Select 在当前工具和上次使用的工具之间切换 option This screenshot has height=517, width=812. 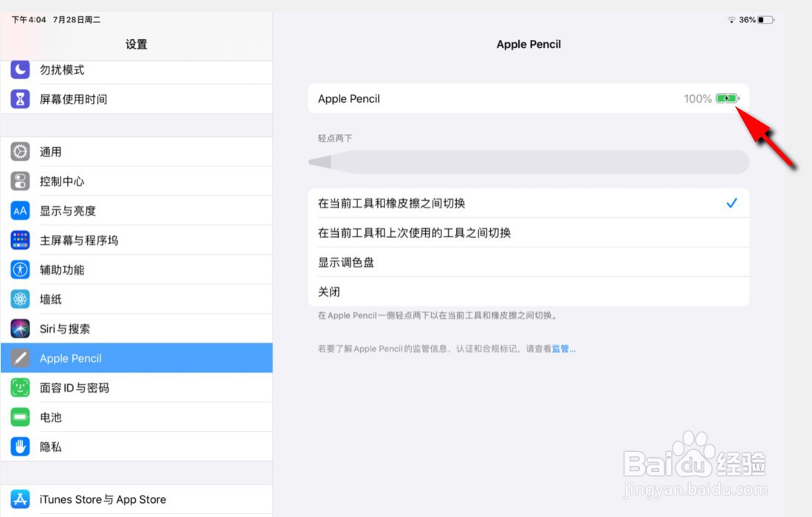pos(529,233)
